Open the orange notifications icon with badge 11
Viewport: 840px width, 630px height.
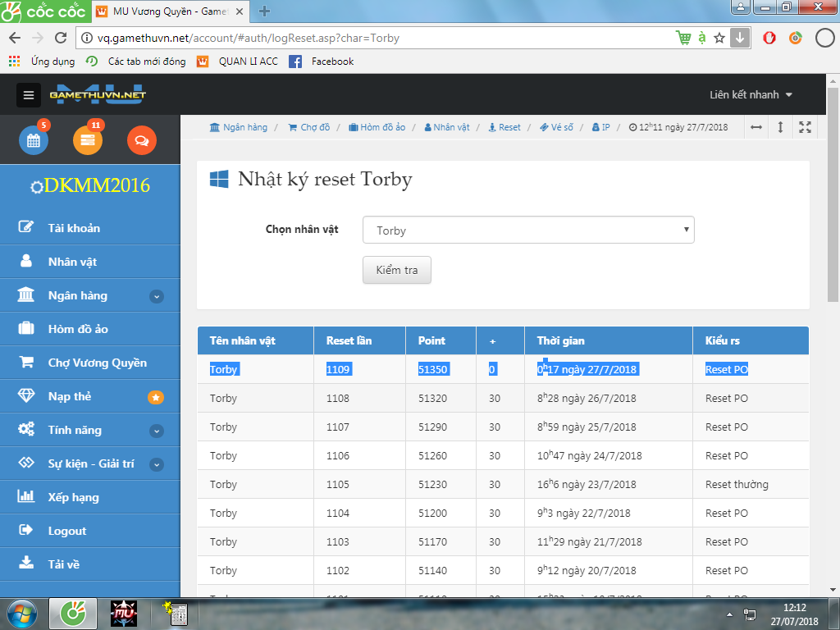coord(88,140)
